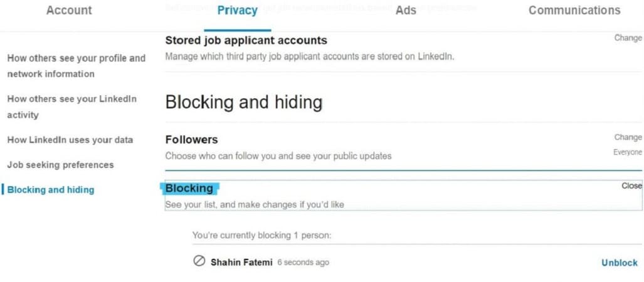Click the Shahin Fatemi name in the blocked list
The image size is (644, 282).
tap(241, 263)
